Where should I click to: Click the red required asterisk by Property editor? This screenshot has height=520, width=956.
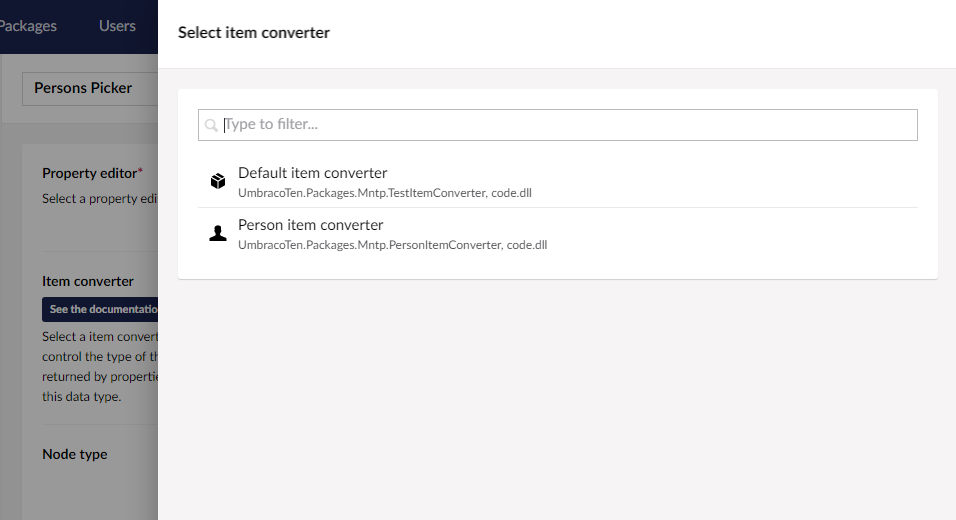[140, 171]
